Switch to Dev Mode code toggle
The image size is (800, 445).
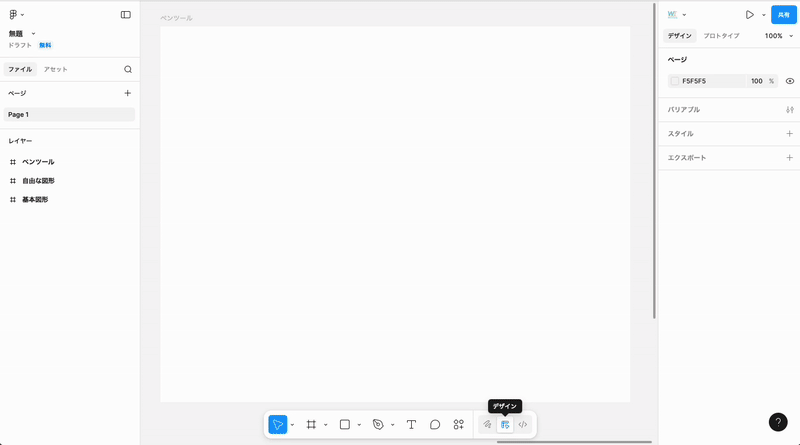pos(522,424)
